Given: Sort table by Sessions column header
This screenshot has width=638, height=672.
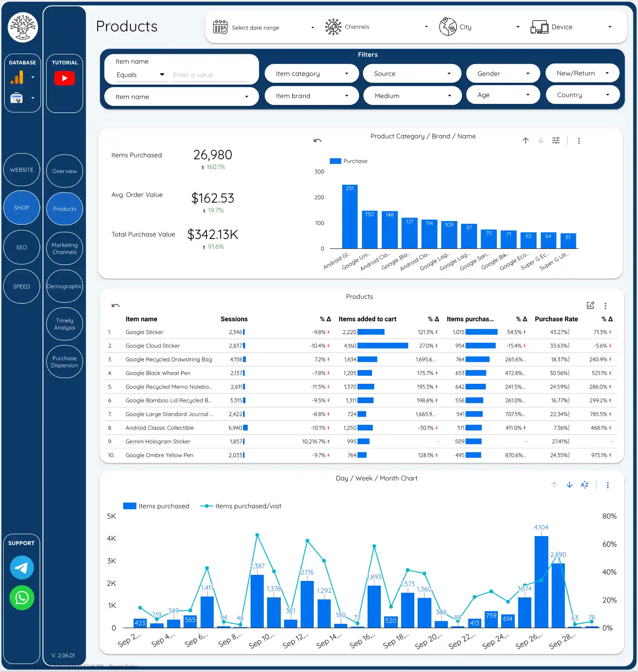Looking at the screenshot, I should pos(234,319).
